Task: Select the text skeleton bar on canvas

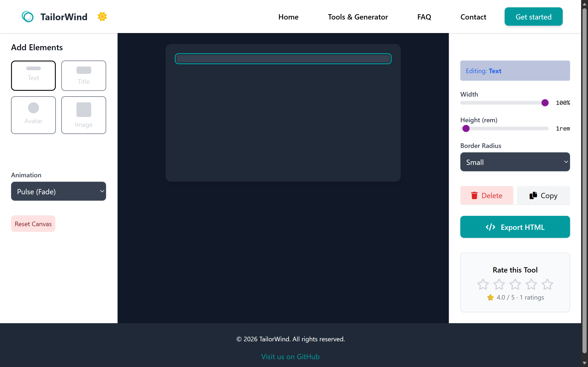Action: tap(283, 59)
